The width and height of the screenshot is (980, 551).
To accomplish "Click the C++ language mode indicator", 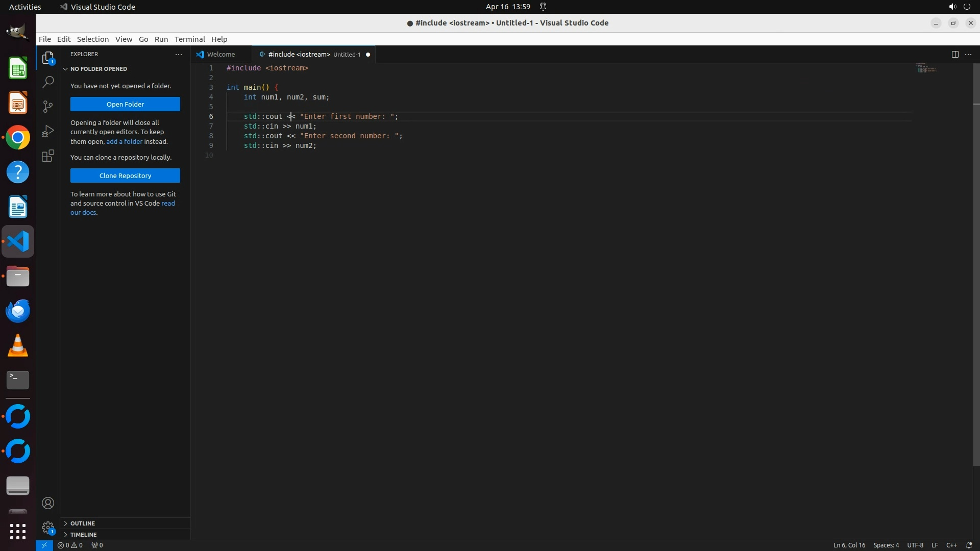I will 951,545.
